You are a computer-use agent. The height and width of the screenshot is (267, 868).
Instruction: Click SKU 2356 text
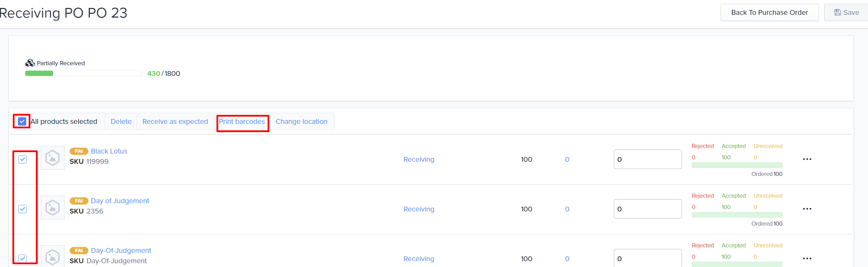(x=86, y=211)
